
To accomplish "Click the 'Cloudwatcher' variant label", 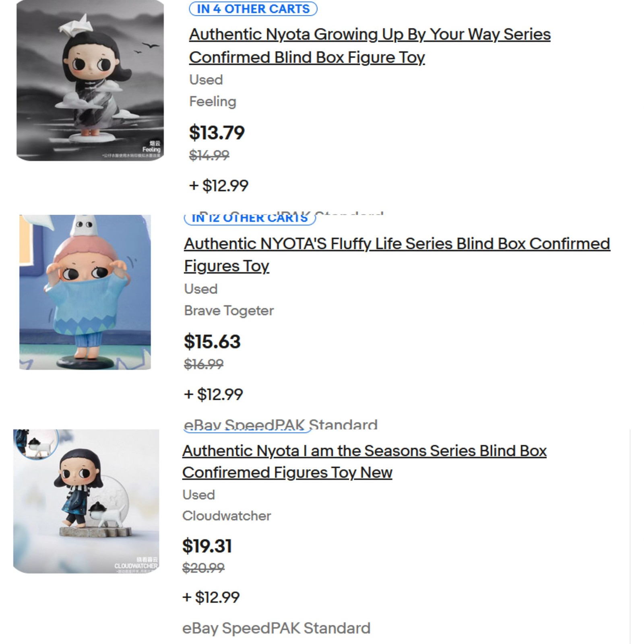I will 227,516.
